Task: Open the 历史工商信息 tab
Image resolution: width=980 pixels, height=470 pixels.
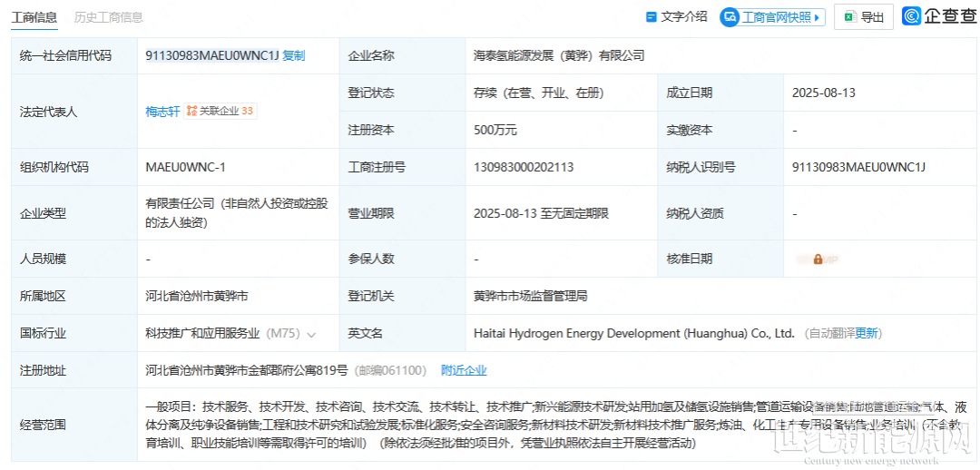Action: point(108,17)
